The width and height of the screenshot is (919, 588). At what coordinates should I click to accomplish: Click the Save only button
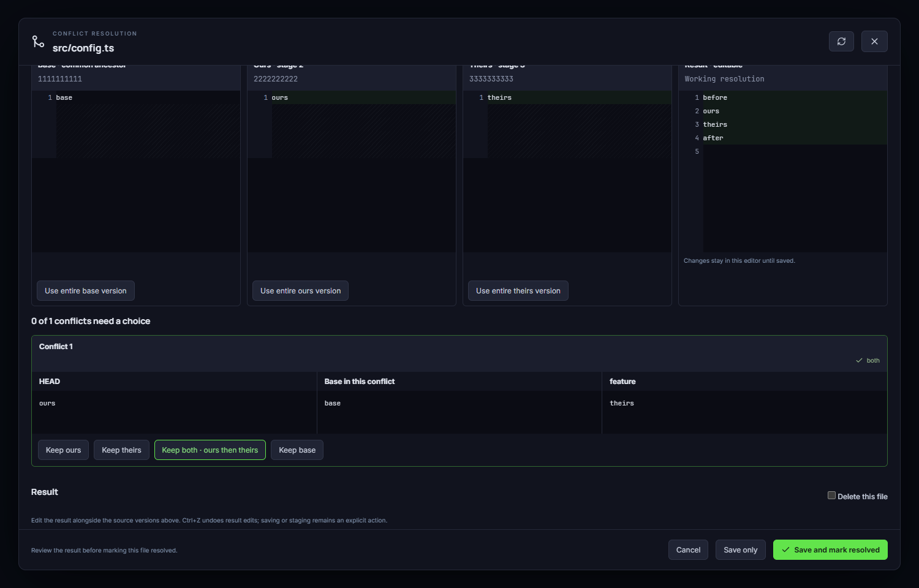point(741,550)
